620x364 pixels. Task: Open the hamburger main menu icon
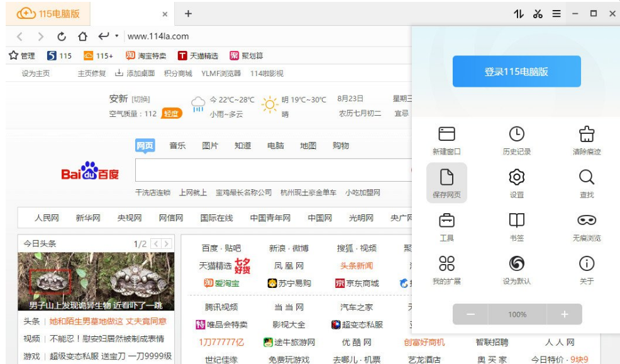pos(556,14)
